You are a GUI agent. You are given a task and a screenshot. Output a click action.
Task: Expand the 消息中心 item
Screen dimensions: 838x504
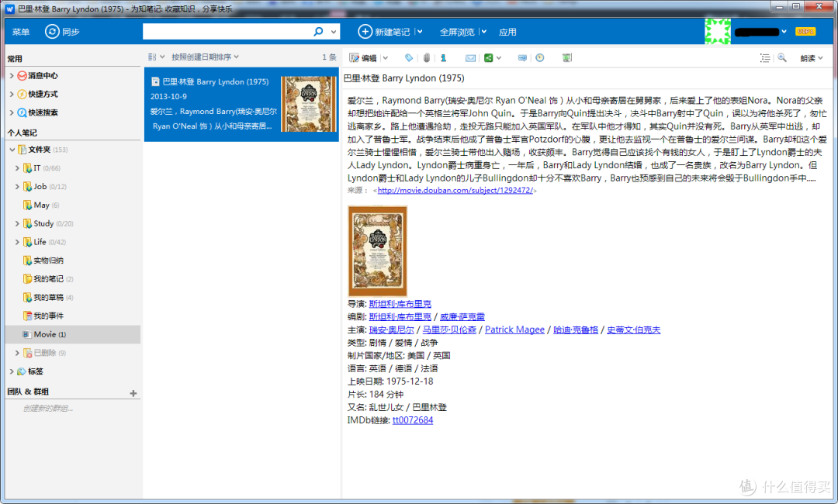pyautogui.click(x=12, y=76)
